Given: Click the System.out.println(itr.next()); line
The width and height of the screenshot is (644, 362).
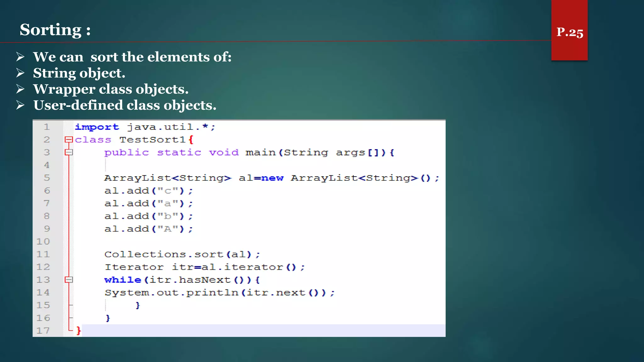Looking at the screenshot, I should click(x=219, y=293).
